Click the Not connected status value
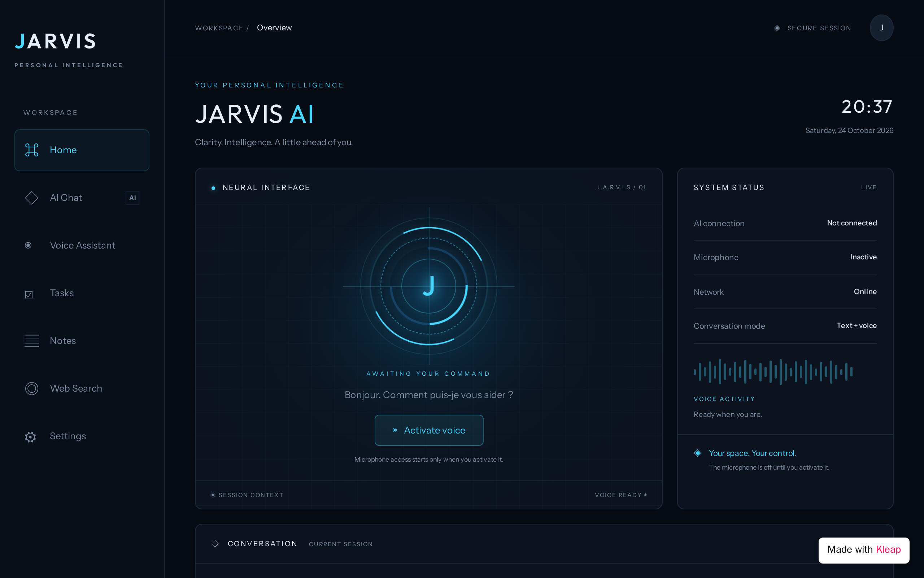Screen dimensions: 924x578 click(x=852, y=223)
